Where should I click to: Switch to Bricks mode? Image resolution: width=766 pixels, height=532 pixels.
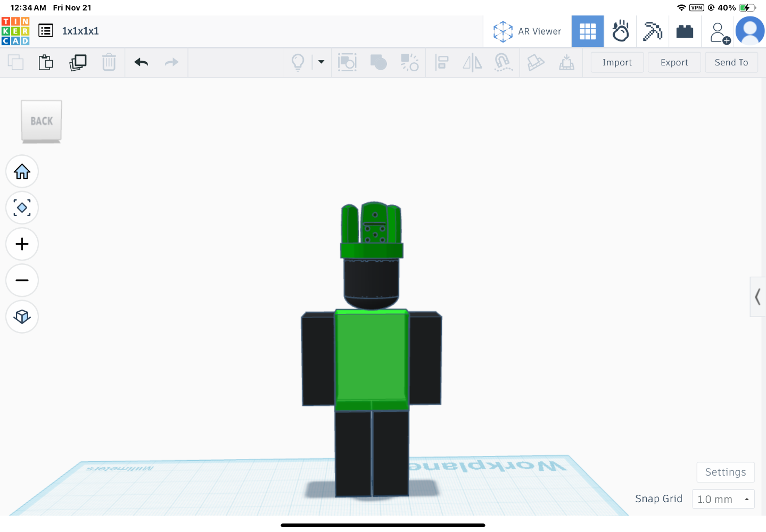pyautogui.click(x=685, y=31)
